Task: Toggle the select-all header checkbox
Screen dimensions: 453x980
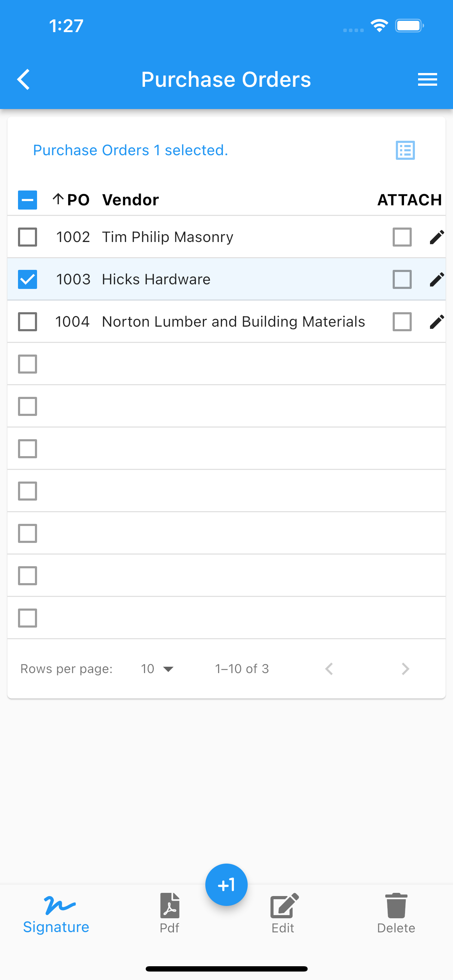Action: 28,200
